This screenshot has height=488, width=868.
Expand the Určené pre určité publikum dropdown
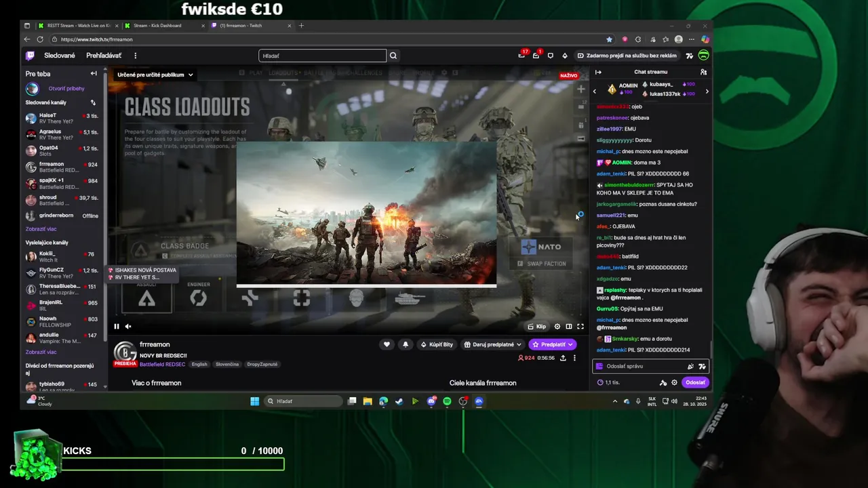pyautogui.click(x=155, y=75)
